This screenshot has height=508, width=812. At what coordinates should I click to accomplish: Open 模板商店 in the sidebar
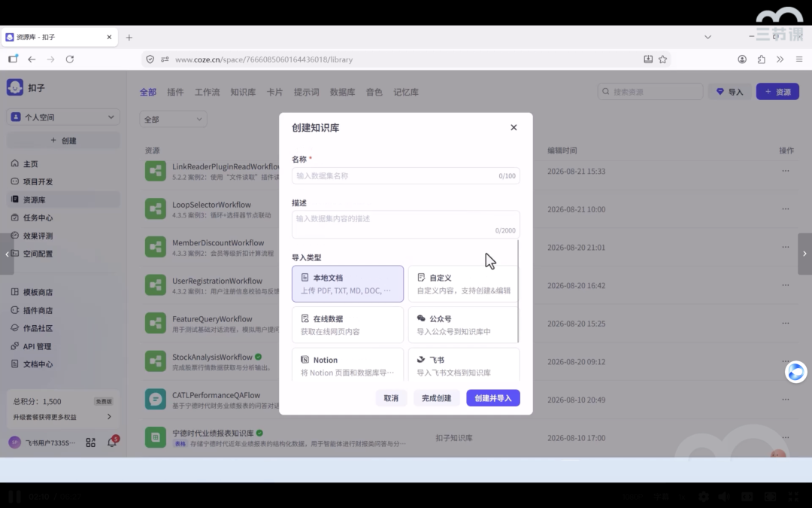(x=62, y=292)
